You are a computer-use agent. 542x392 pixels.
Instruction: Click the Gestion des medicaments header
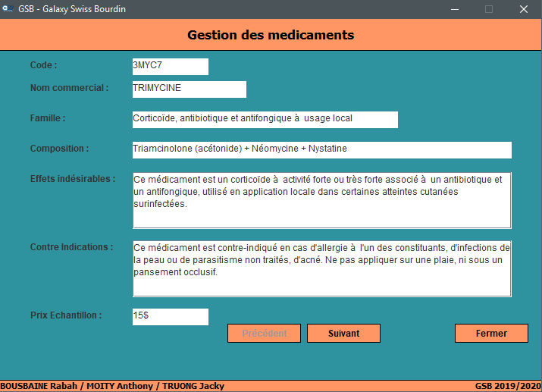pos(271,35)
